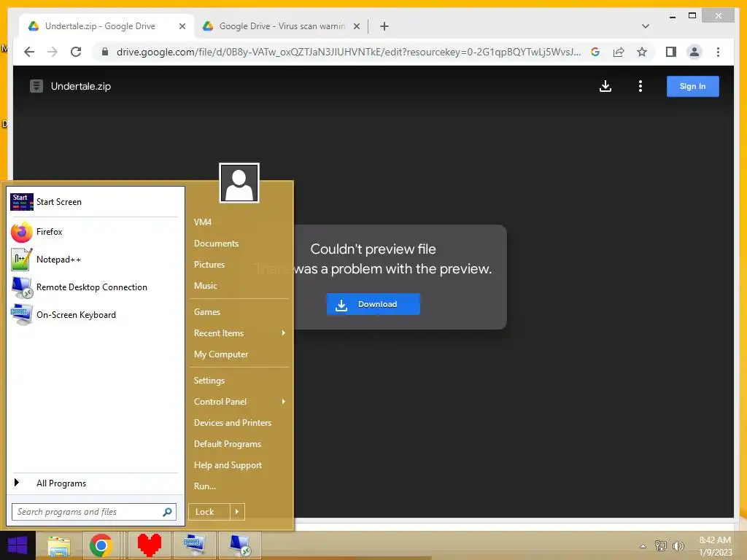Expand All Programs list
The height and width of the screenshot is (560, 747).
(x=95, y=483)
